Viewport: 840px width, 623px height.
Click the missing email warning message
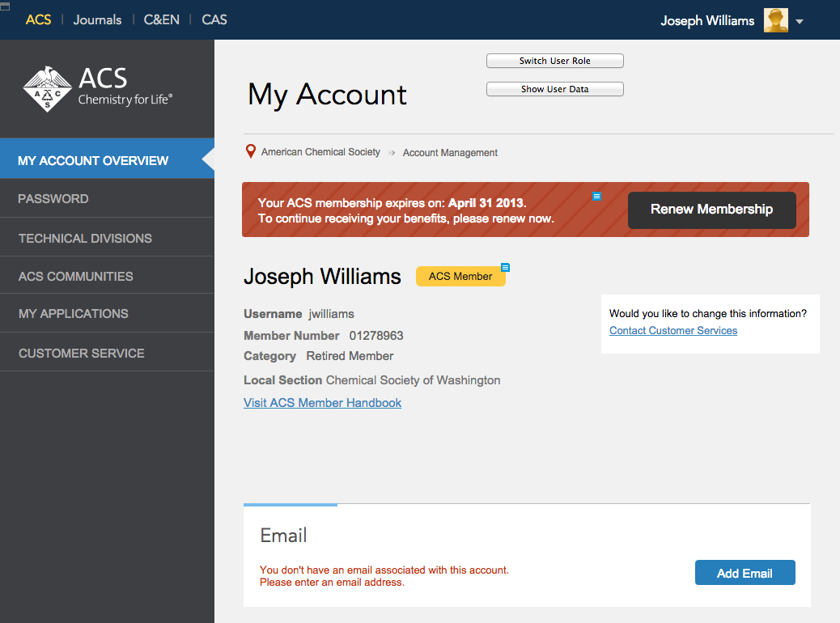pos(384,576)
